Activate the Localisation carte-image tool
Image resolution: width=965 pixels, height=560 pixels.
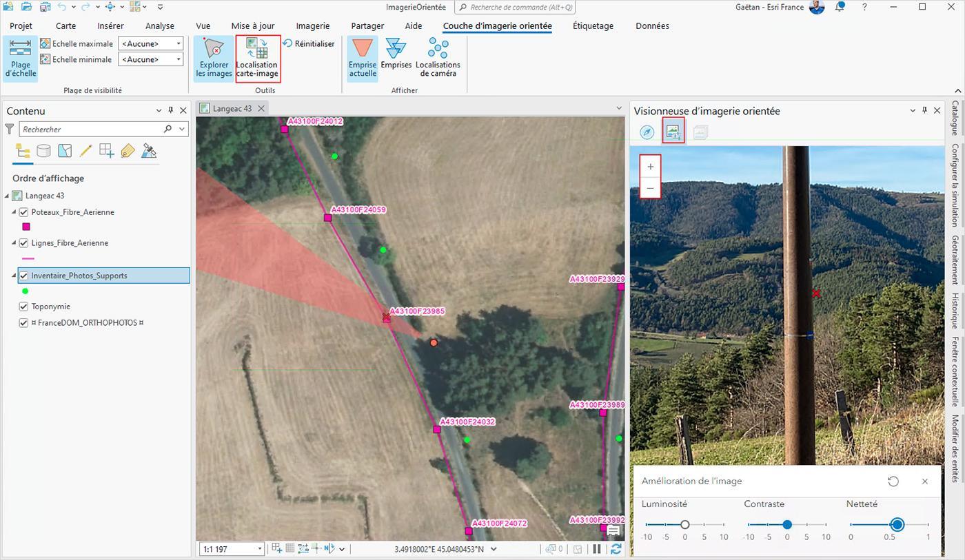click(258, 59)
